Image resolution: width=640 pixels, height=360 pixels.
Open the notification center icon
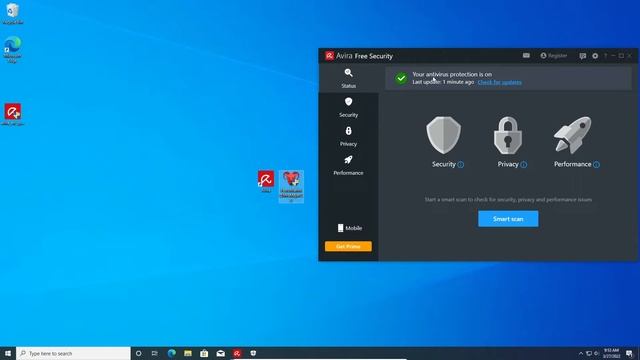pyautogui.click(x=629, y=353)
